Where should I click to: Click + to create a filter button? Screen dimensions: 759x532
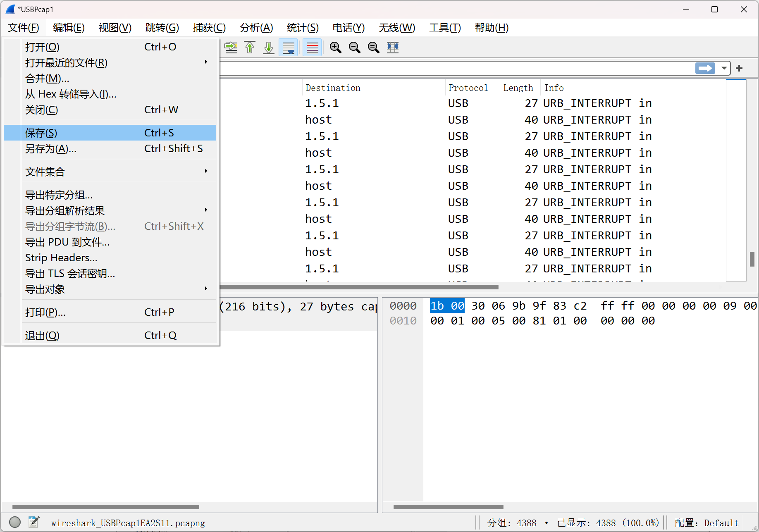click(x=739, y=68)
